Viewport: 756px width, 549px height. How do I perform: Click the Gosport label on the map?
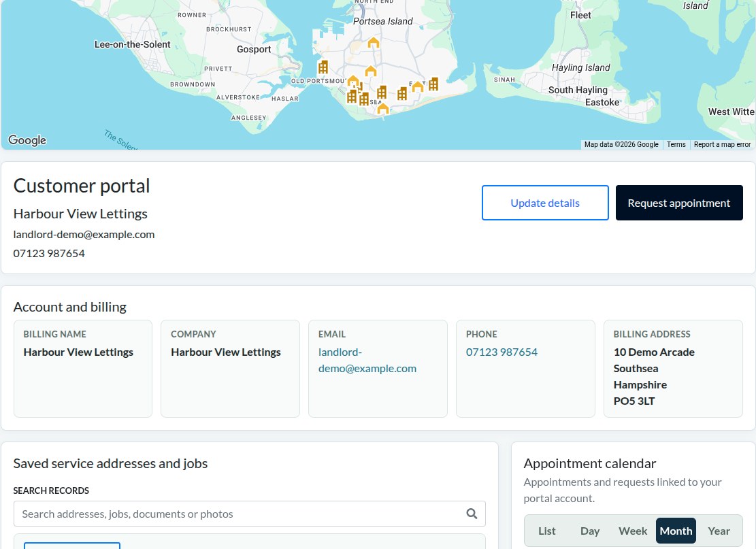[254, 49]
